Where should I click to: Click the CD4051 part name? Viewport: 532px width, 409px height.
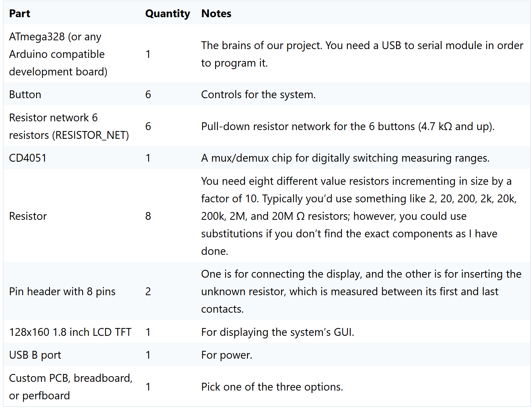(28, 158)
